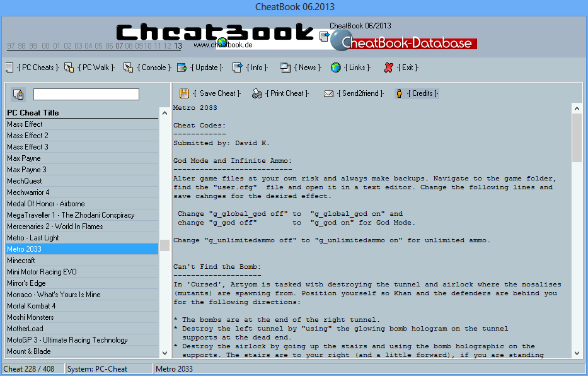The height and width of the screenshot is (376, 588).
Task: Open the www.cheatbook.de link
Action: point(222,45)
